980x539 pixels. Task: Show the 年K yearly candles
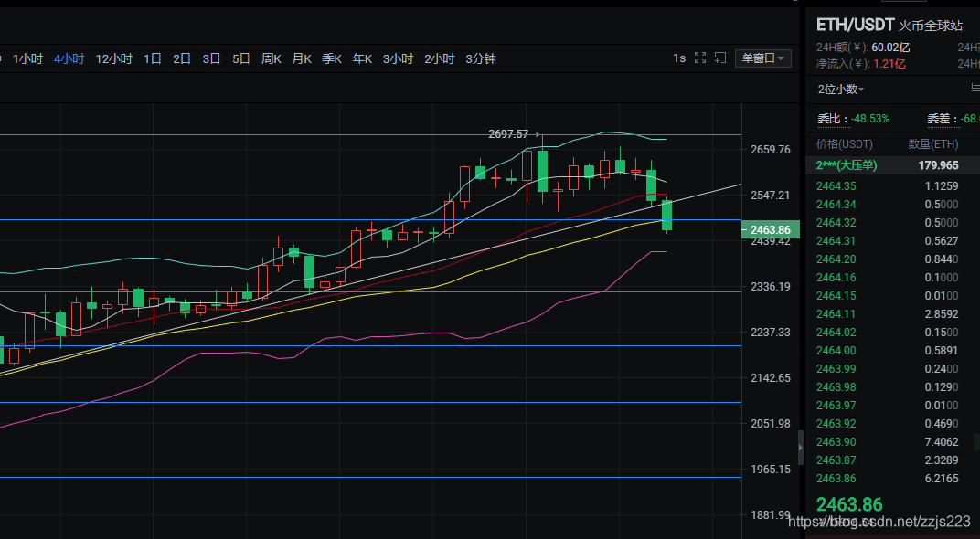363,58
